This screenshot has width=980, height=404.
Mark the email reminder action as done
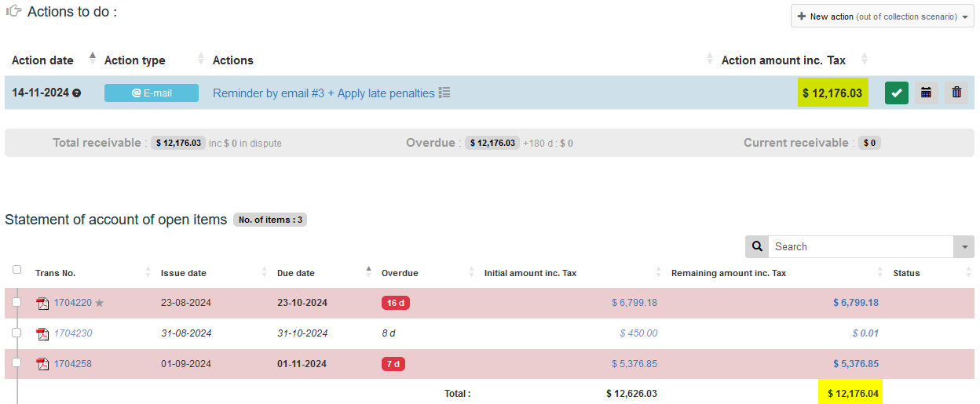(897, 93)
